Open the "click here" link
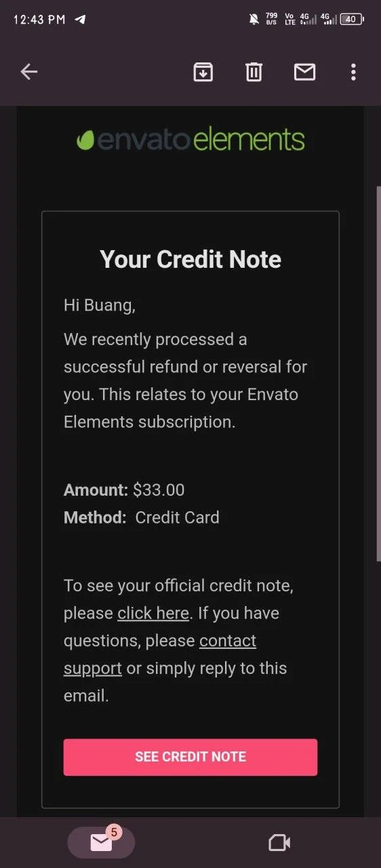 point(153,613)
